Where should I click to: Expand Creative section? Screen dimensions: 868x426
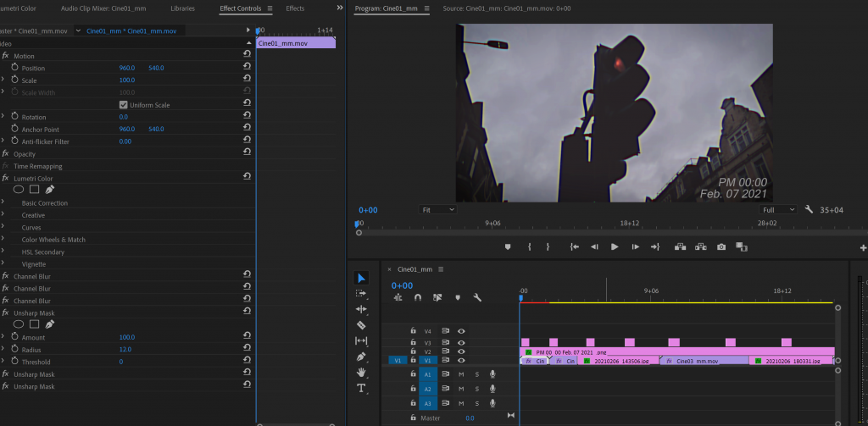click(3, 214)
